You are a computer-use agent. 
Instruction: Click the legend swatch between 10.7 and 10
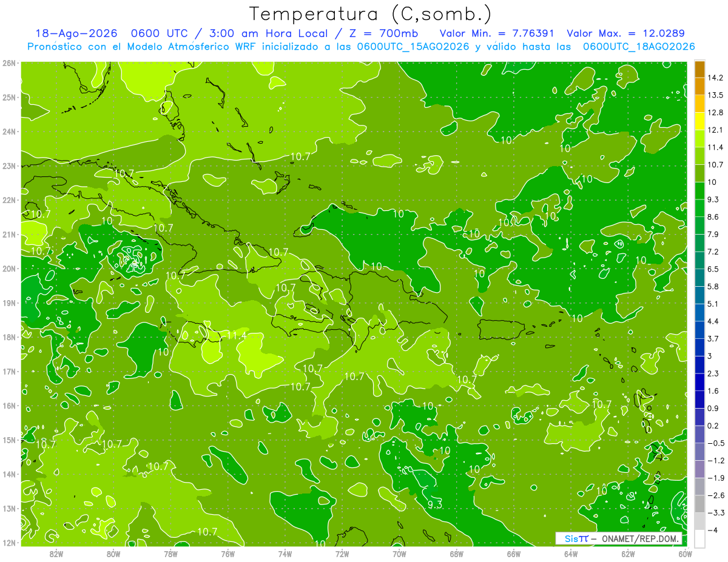click(x=699, y=173)
